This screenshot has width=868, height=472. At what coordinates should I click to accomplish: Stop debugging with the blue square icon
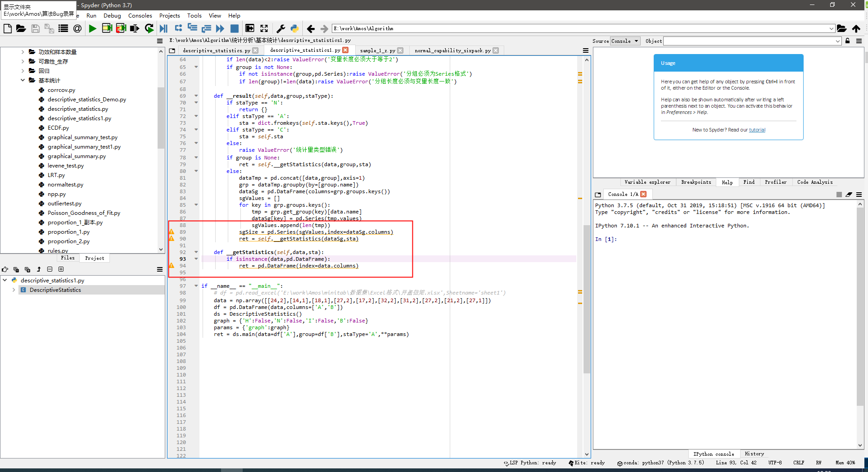point(234,28)
